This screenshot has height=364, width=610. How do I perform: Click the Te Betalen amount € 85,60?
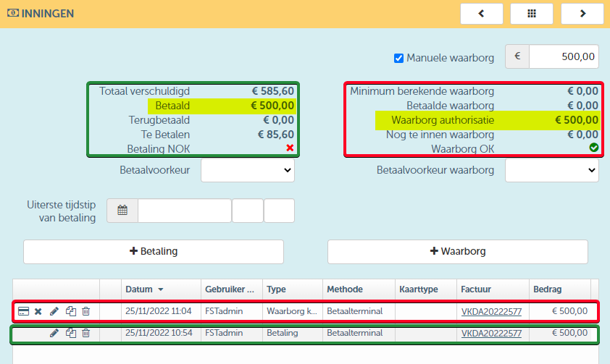point(276,135)
